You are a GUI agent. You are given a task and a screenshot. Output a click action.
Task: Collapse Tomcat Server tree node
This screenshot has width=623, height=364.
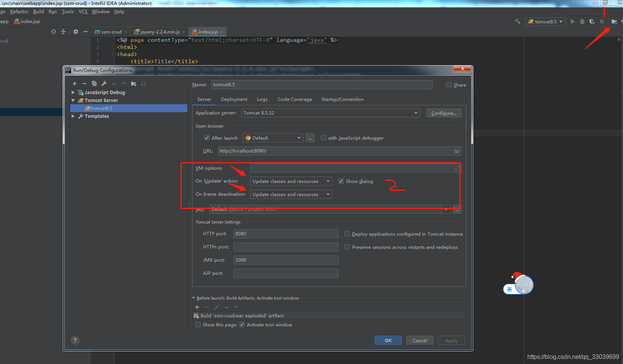pyautogui.click(x=73, y=100)
